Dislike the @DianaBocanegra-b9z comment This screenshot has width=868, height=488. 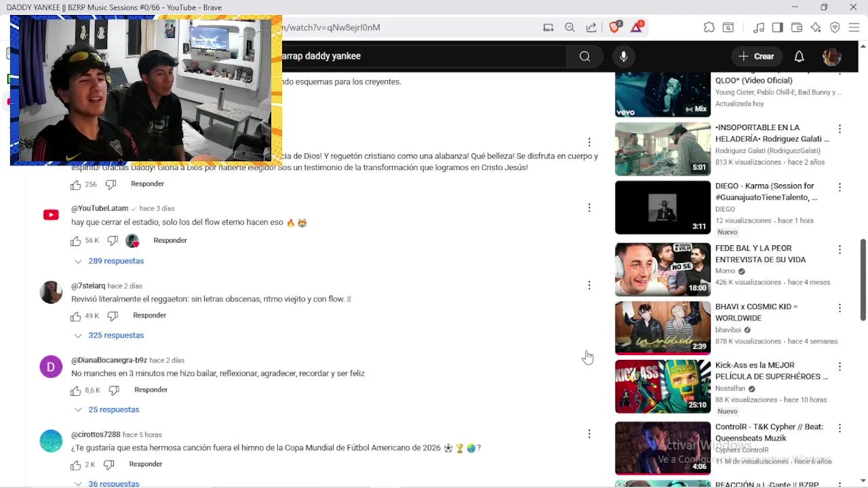click(x=114, y=390)
